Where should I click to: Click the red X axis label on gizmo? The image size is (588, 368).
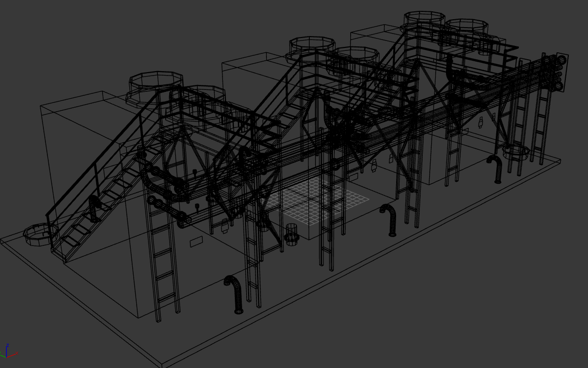coord(17,353)
